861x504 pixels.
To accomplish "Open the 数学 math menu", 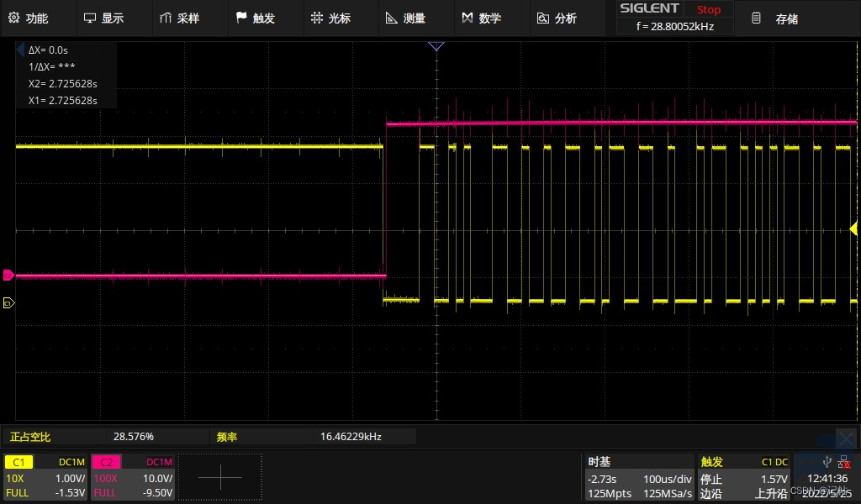I will [482, 18].
